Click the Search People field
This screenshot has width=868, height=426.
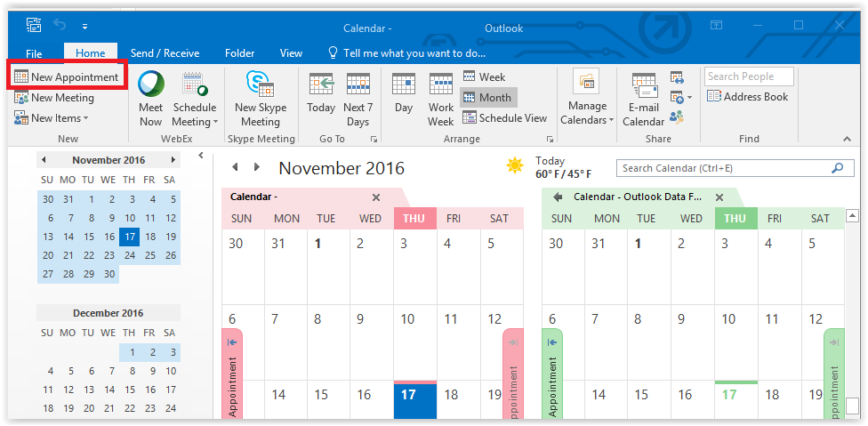(749, 76)
